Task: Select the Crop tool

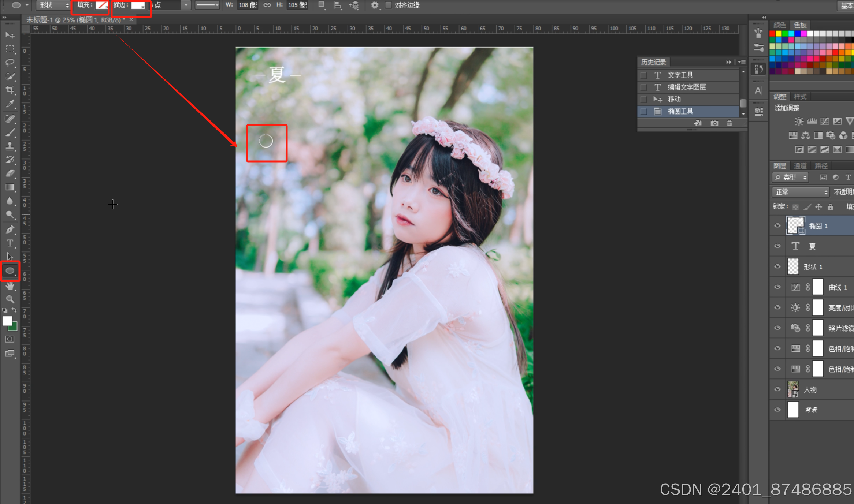Action: pos(10,90)
